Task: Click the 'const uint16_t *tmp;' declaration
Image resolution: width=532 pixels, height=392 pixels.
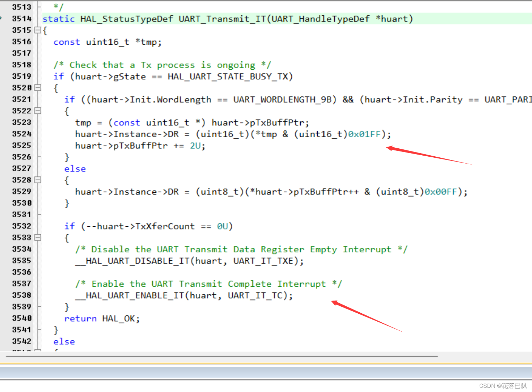Action: click(108, 42)
